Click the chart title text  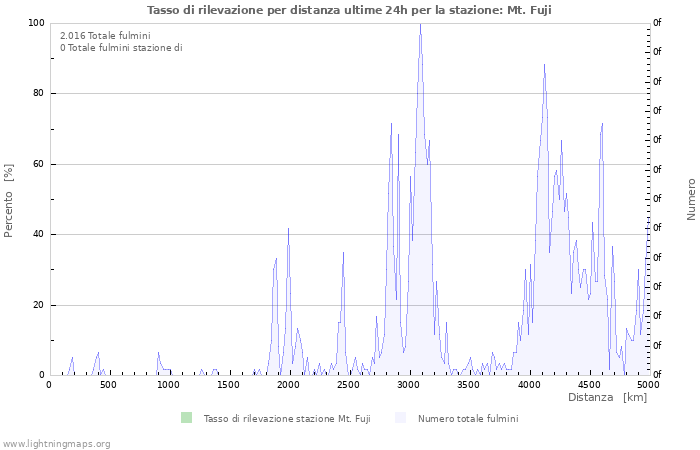click(x=349, y=10)
